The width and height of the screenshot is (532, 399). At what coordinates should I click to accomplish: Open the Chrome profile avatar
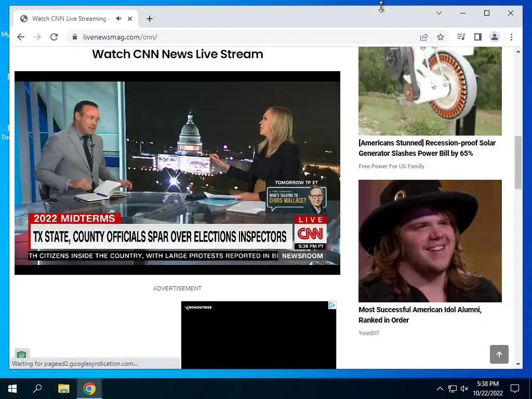click(x=495, y=37)
